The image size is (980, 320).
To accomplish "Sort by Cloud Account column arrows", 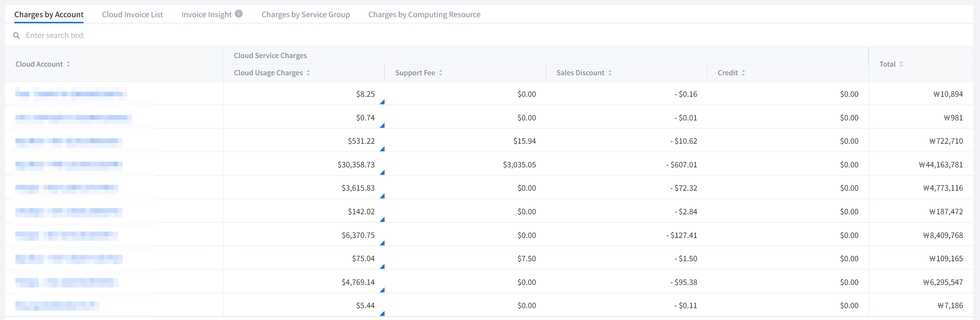I will click(x=68, y=64).
